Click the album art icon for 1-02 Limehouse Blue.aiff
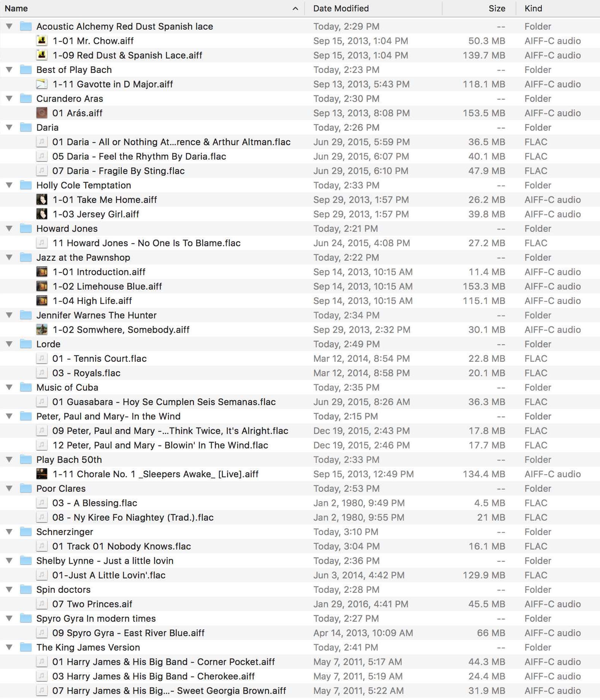Screen dimensions: 600x700 pos(42,286)
